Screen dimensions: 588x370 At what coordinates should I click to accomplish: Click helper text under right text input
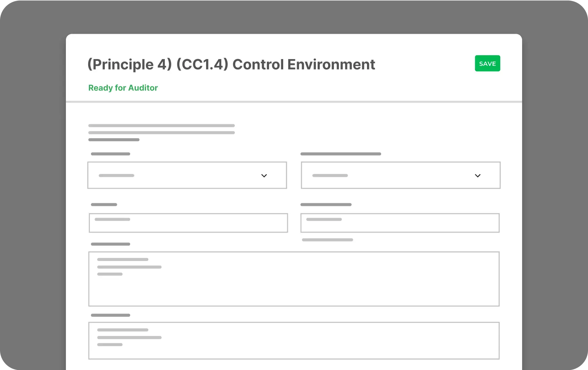point(327,240)
